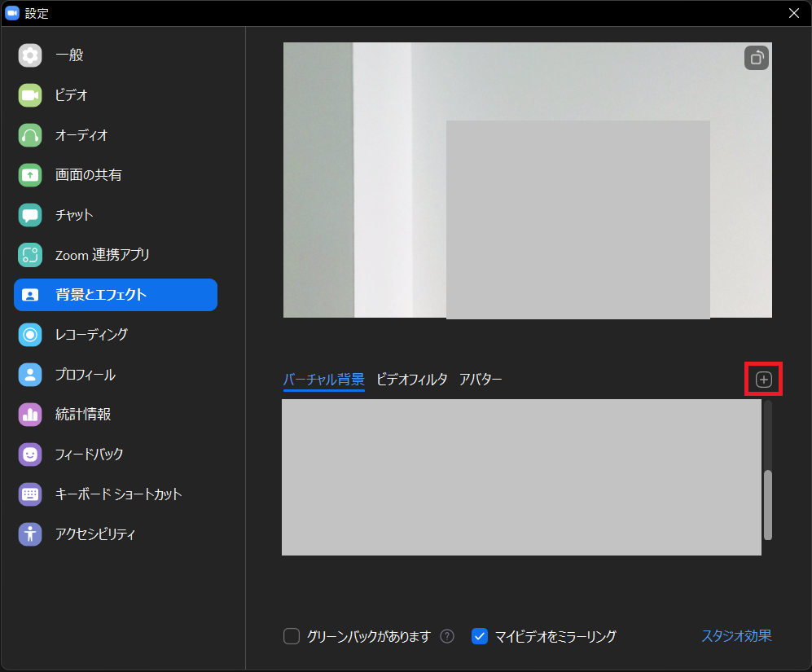The width and height of the screenshot is (812, 672).
Task: Add a virtual background with plus icon
Action: [763, 380]
